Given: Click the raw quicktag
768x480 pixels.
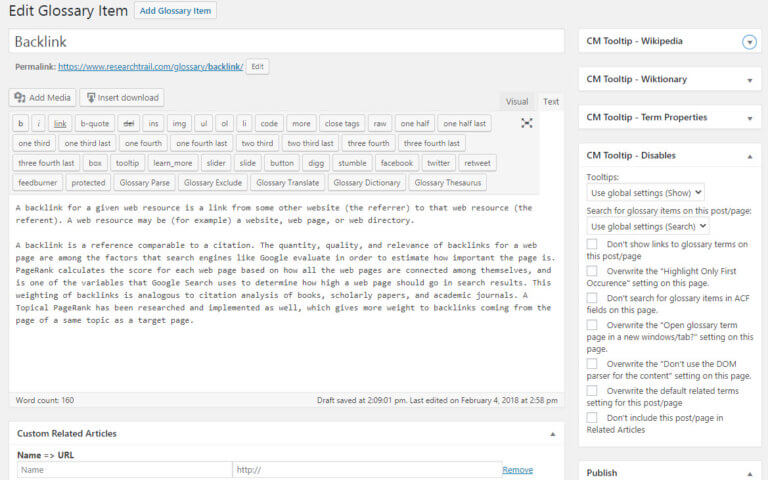Looking at the screenshot, I should click(x=380, y=123).
